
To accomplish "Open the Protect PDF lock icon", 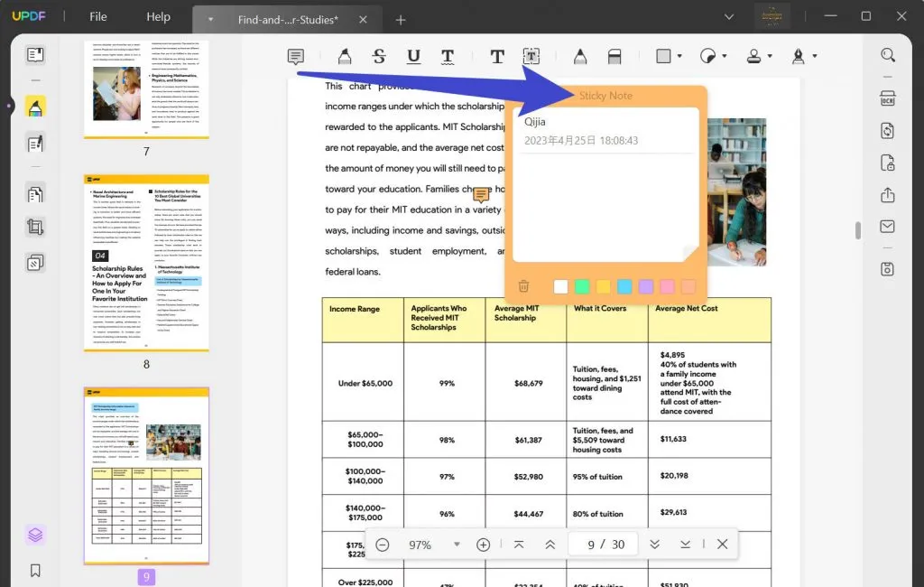I will tap(888, 163).
